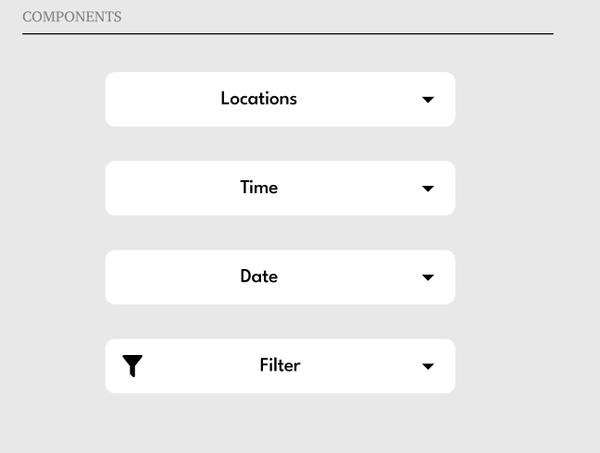Click space between funnel and Filter text
This screenshot has height=453, width=600.
tap(200, 366)
